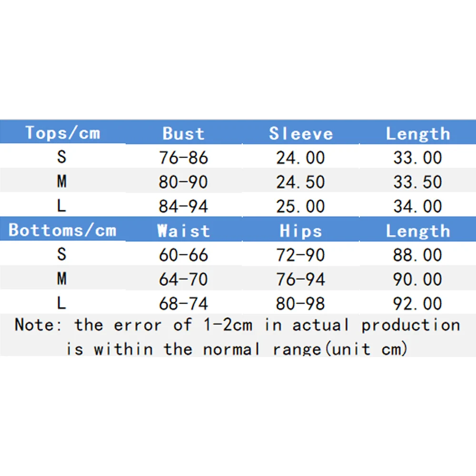Select bottoms length value 88.00
The height and width of the screenshot is (476, 476).
[x=417, y=255]
